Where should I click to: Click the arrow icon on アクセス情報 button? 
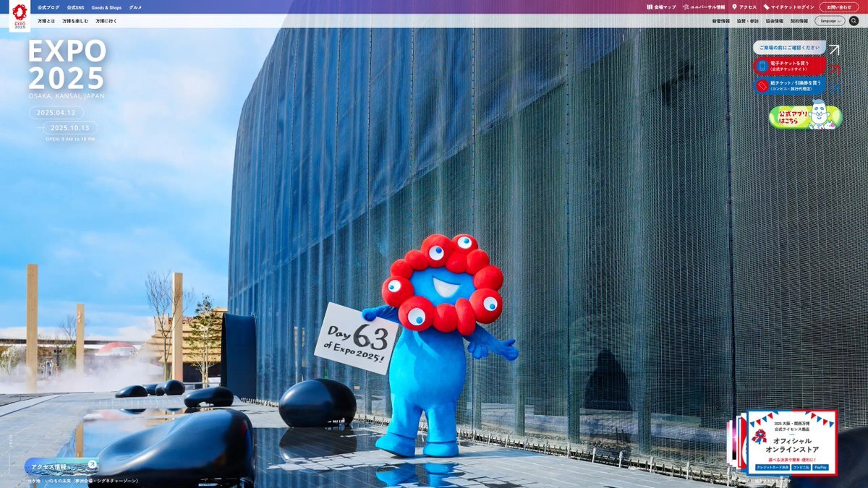click(92, 465)
